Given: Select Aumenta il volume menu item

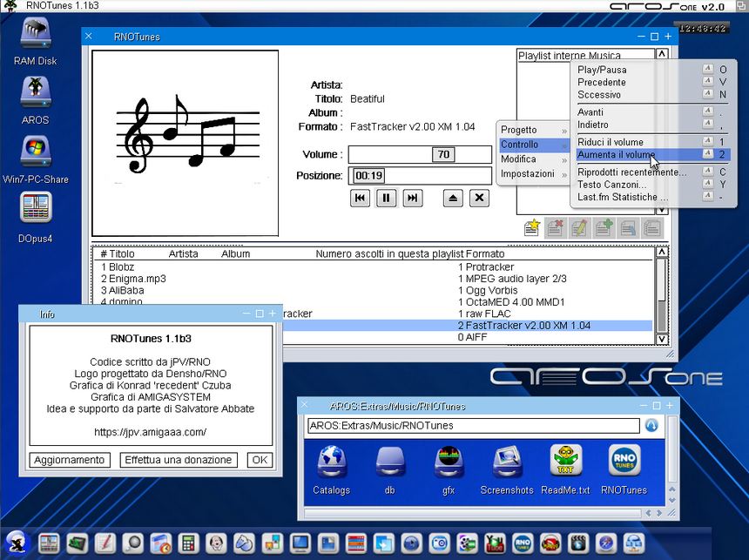Looking at the screenshot, I should pyautogui.click(x=616, y=155).
